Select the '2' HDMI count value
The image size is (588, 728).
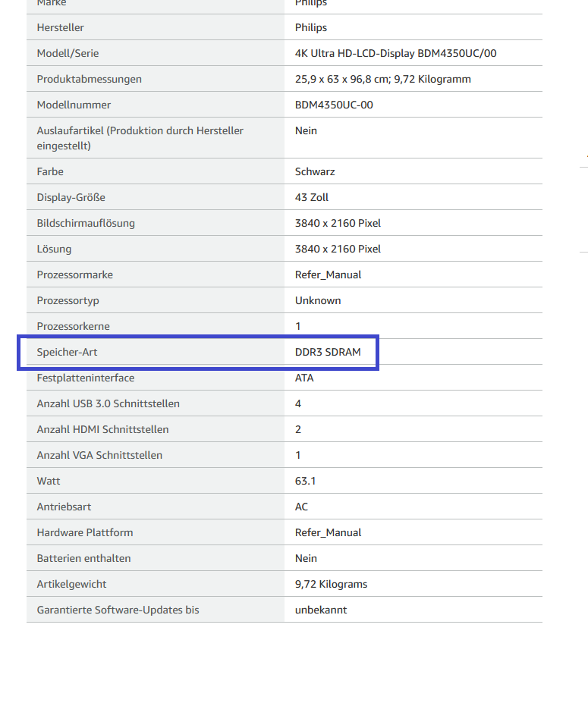(297, 429)
